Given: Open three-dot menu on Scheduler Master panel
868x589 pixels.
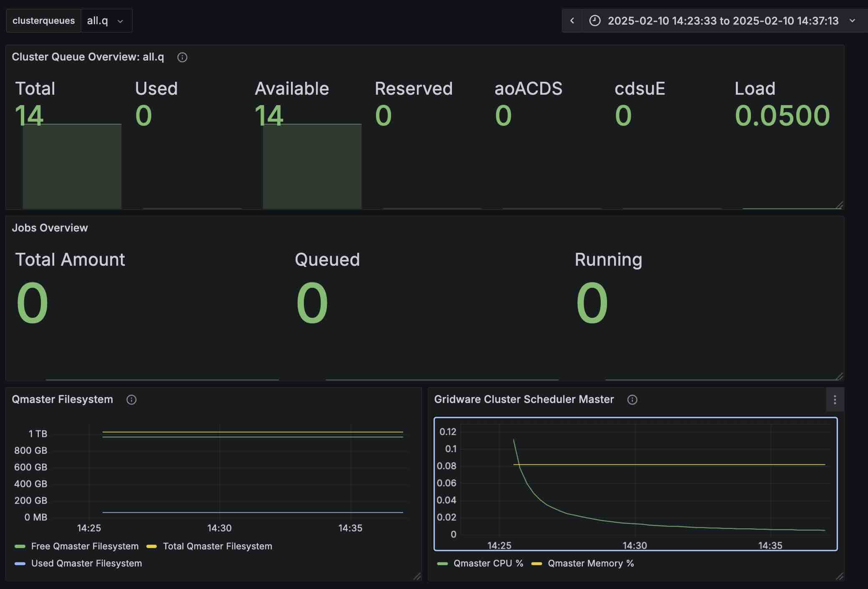Looking at the screenshot, I should pos(835,400).
